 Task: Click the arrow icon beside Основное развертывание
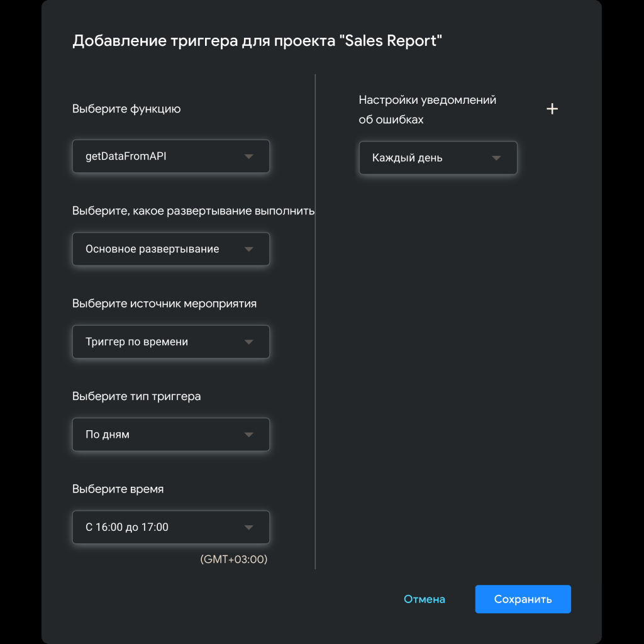pyautogui.click(x=248, y=249)
